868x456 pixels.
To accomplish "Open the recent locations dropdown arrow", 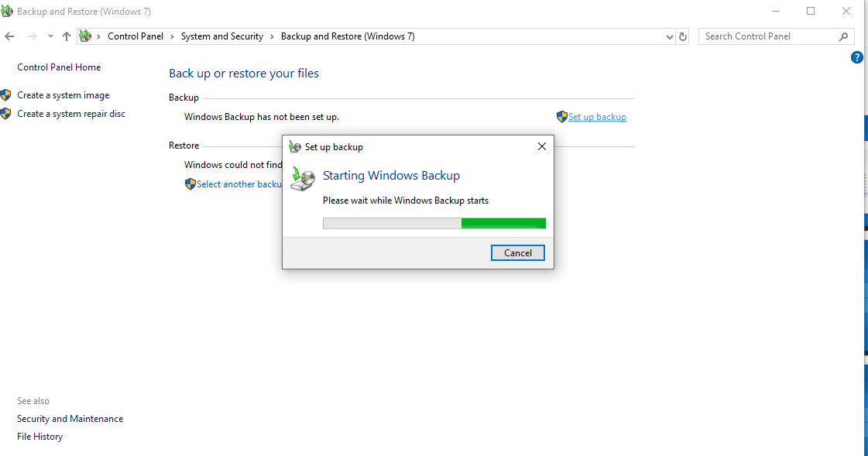I will tap(50, 36).
